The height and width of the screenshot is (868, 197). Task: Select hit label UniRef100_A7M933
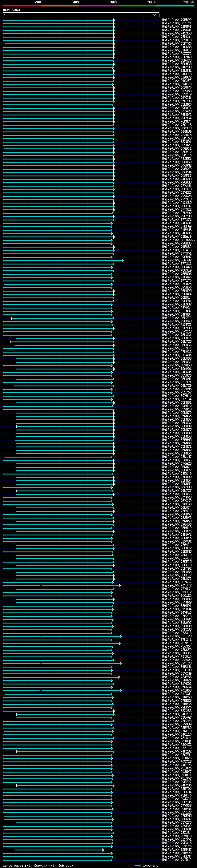pos(177,352)
